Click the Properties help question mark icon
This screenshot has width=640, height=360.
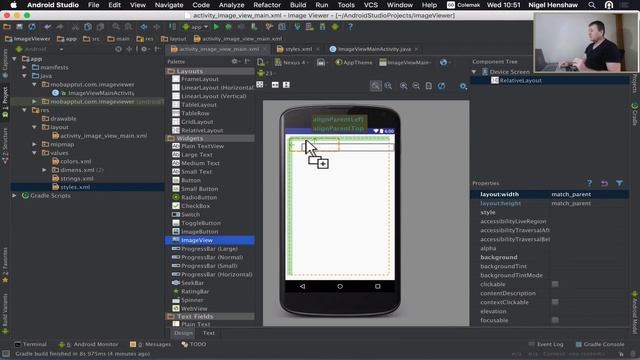pos(589,183)
